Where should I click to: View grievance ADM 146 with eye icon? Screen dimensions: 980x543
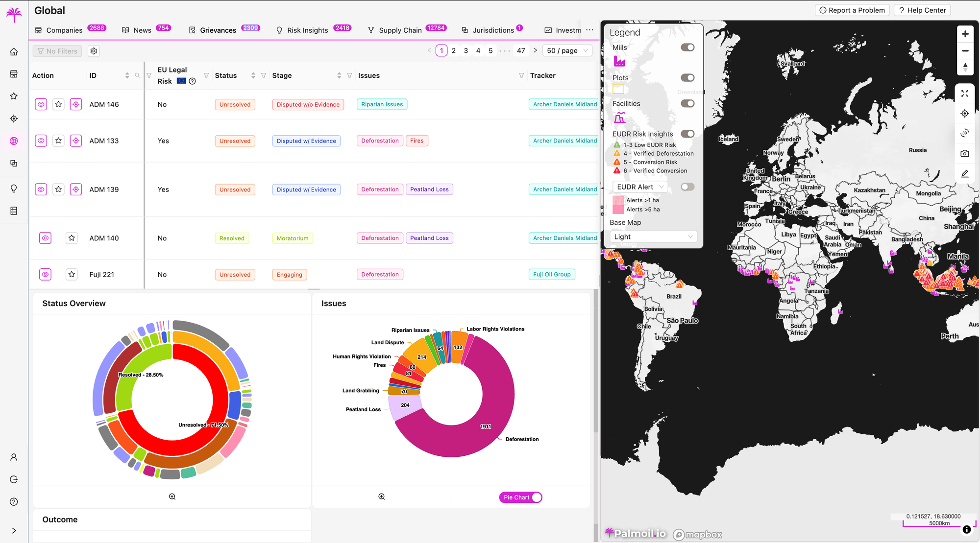click(x=41, y=104)
